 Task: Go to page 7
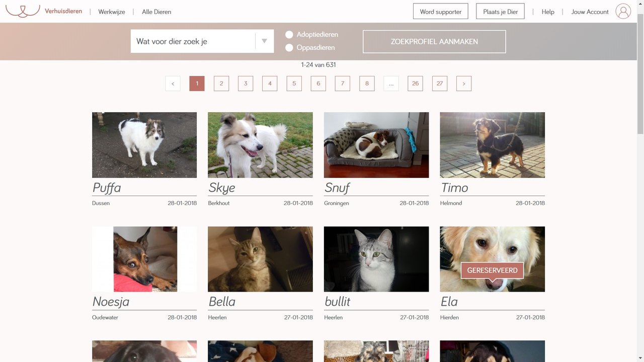(343, 83)
